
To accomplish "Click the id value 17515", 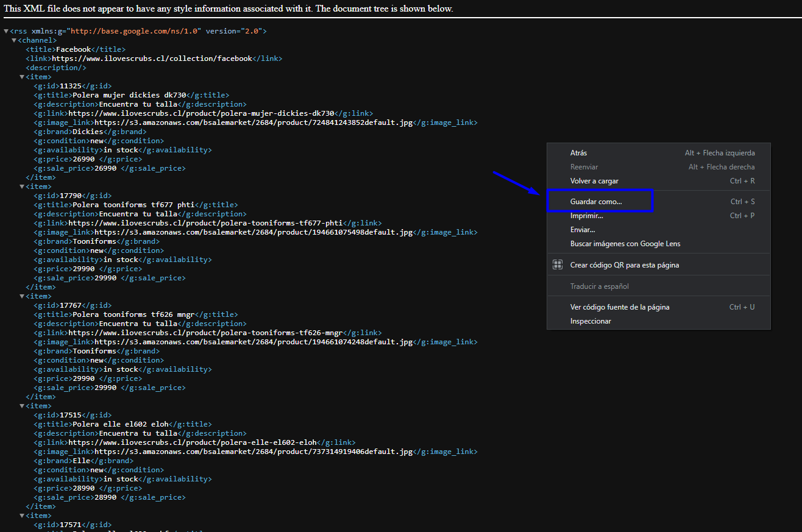I will [x=71, y=415].
